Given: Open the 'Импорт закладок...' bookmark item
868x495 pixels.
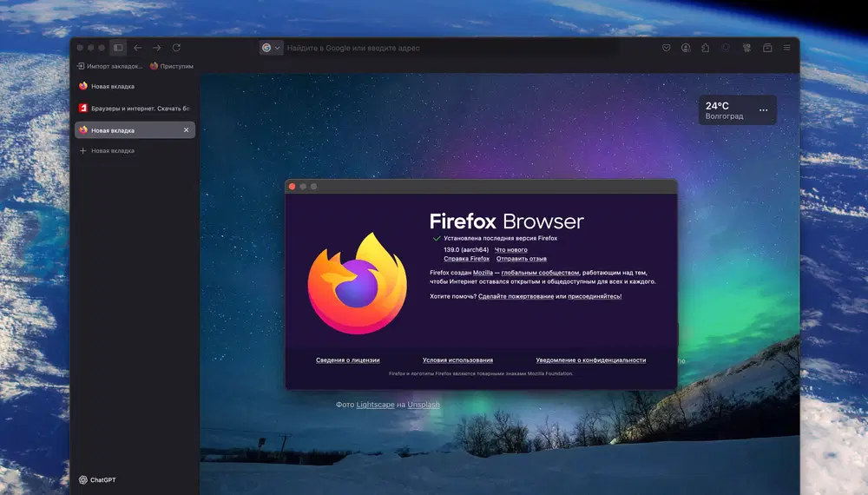Looking at the screenshot, I should click(x=109, y=66).
